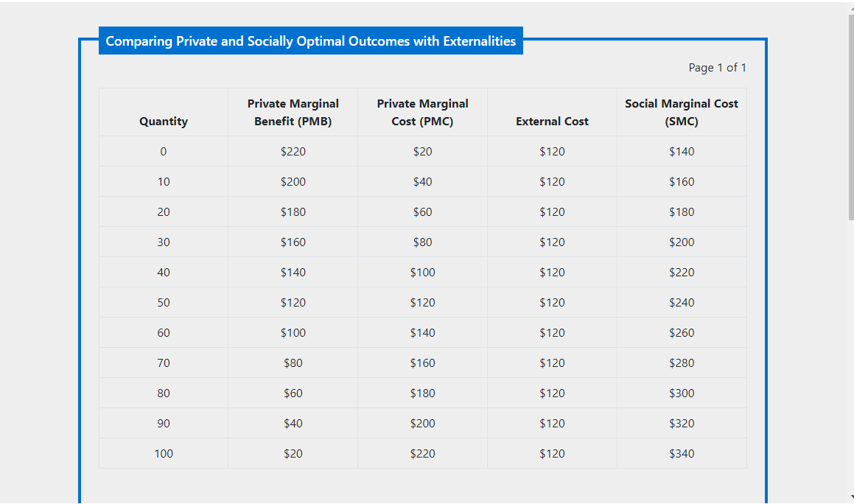This screenshot has height=504, width=854.
Task: Click the Private Marginal Cost (PMC) header
Action: pos(422,112)
